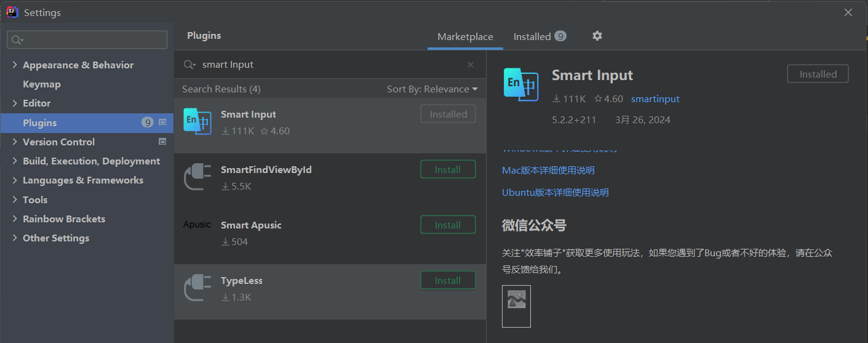Close the Settings dialog
This screenshot has width=868, height=343.
coord(848,12)
